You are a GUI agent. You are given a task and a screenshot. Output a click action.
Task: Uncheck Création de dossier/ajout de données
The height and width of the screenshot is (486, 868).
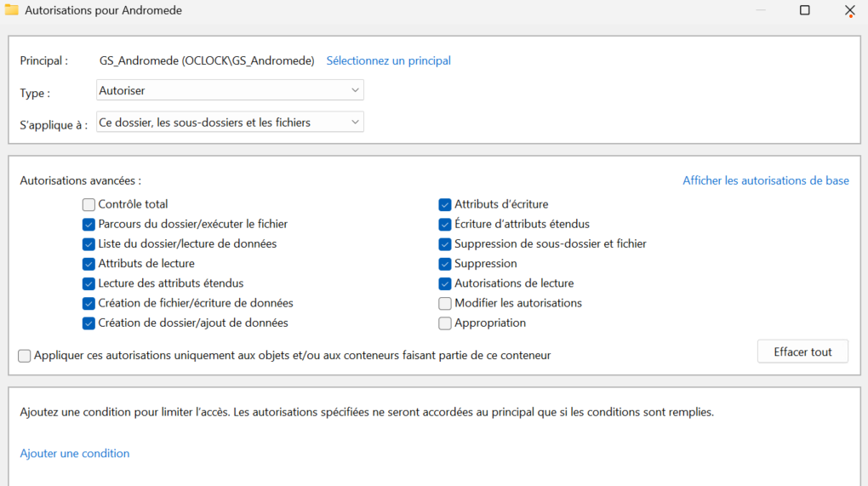pyautogui.click(x=89, y=323)
